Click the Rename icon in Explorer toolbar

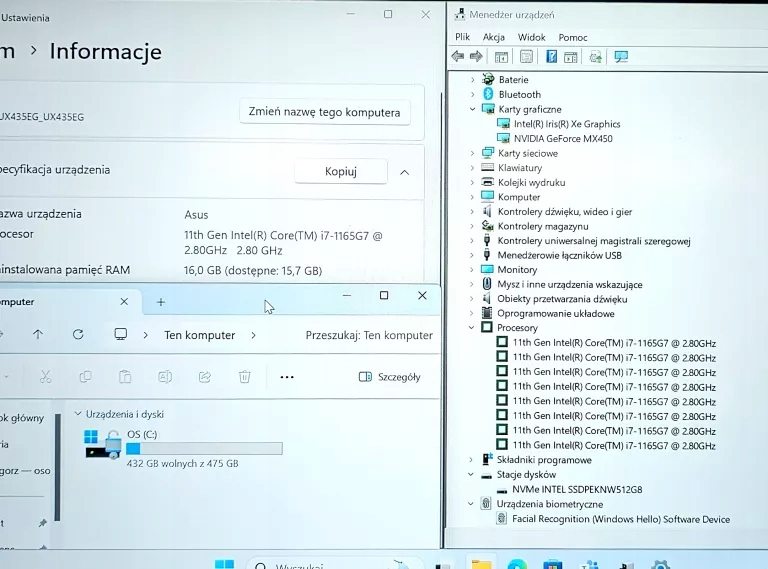pyautogui.click(x=165, y=377)
